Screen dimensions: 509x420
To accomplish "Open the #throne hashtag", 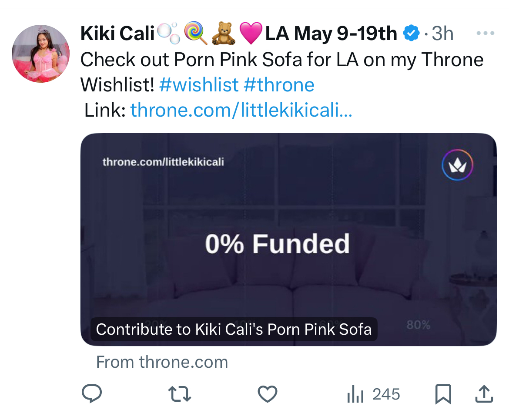I will coord(279,85).
